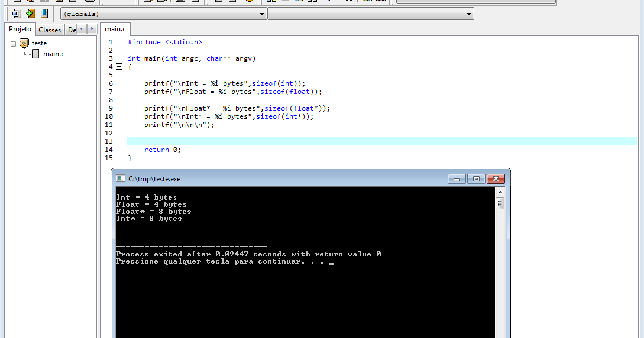Click the return 0; line
644x338 pixels.
[x=163, y=149]
